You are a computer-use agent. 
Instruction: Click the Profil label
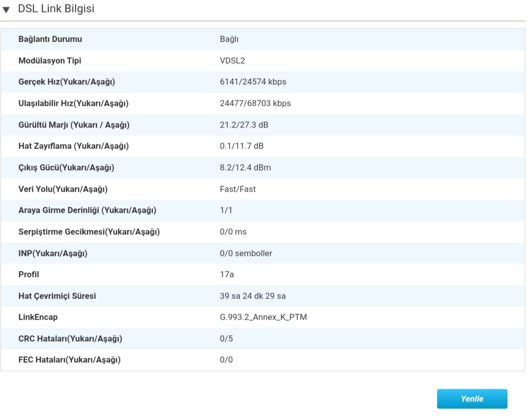[29, 274]
